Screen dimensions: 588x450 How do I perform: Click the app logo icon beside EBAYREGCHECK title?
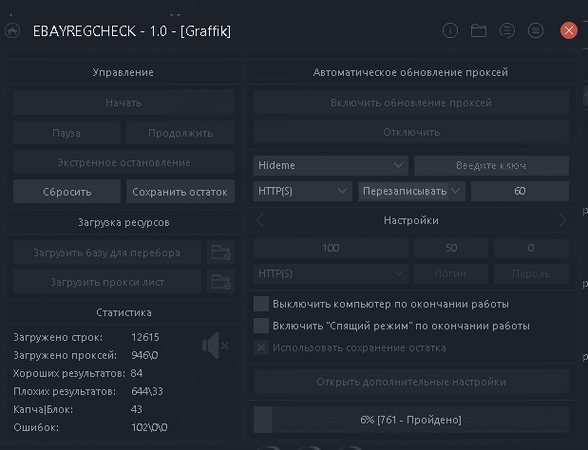coord(12,31)
